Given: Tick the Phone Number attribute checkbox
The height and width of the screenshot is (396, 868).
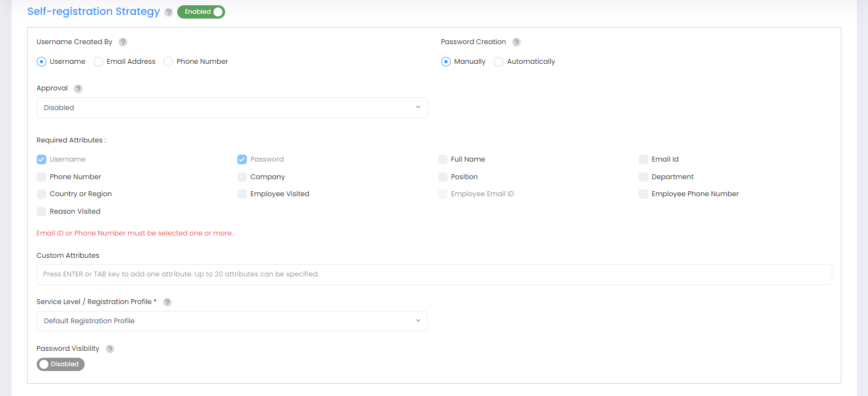Looking at the screenshot, I should coord(42,177).
